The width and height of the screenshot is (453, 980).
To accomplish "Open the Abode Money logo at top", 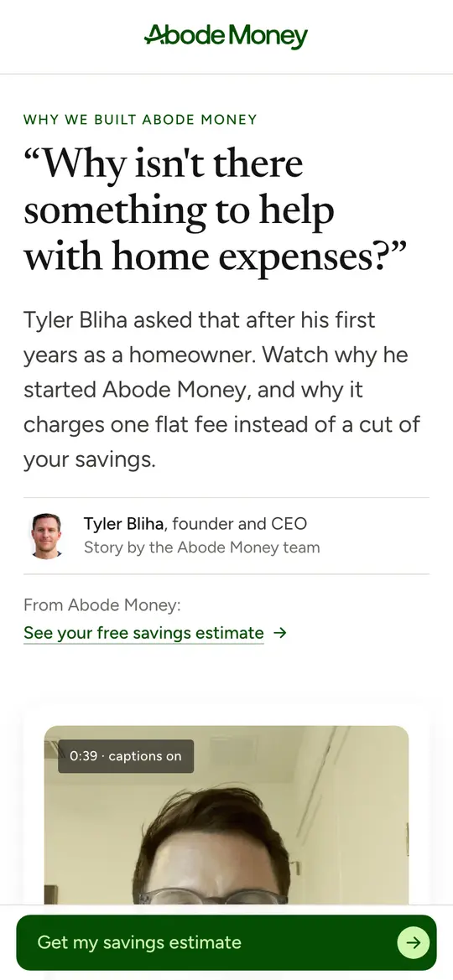I will (226, 36).
